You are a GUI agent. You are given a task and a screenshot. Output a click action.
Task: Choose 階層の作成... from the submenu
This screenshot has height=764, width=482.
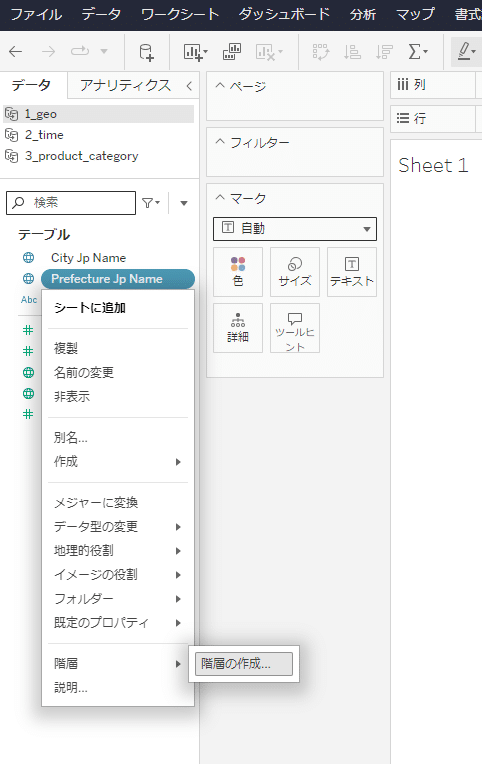click(x=244, y=664)
